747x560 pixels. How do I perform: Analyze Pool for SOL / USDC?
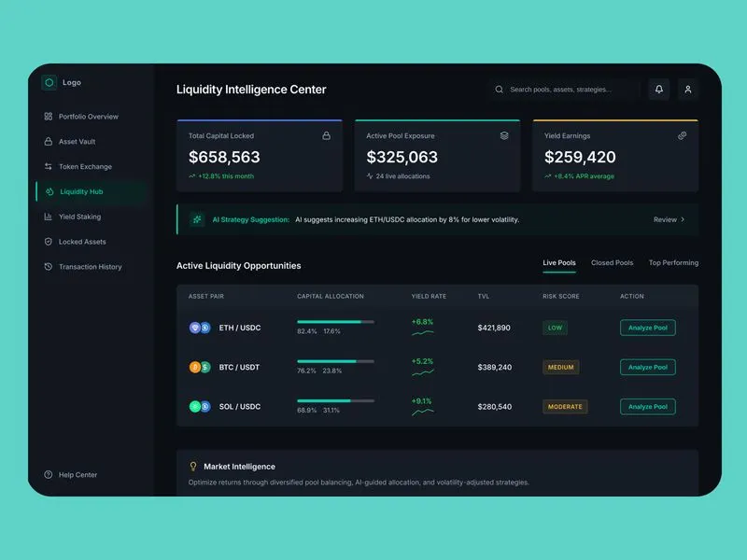coord(648,407)
